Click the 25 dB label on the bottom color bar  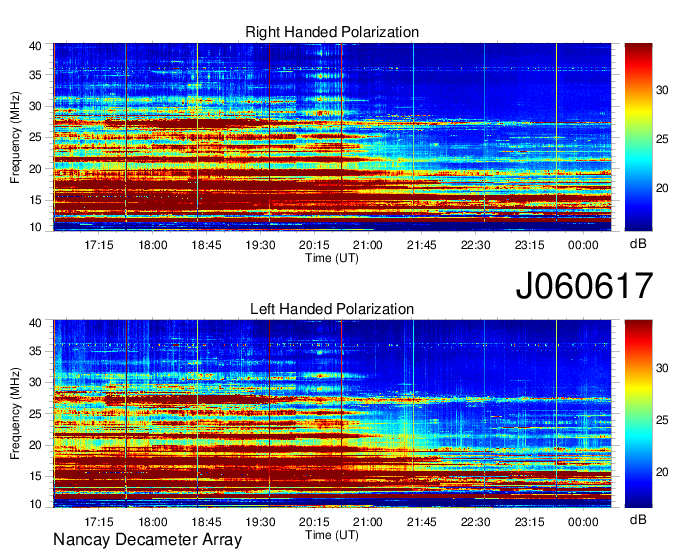tap(662, 420)
